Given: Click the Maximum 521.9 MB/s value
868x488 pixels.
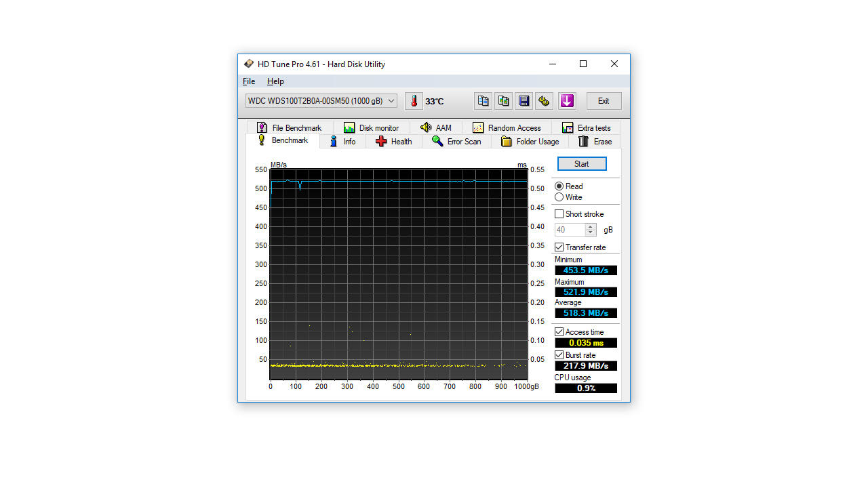Looking at the screenshot, I should pos(586,292).
